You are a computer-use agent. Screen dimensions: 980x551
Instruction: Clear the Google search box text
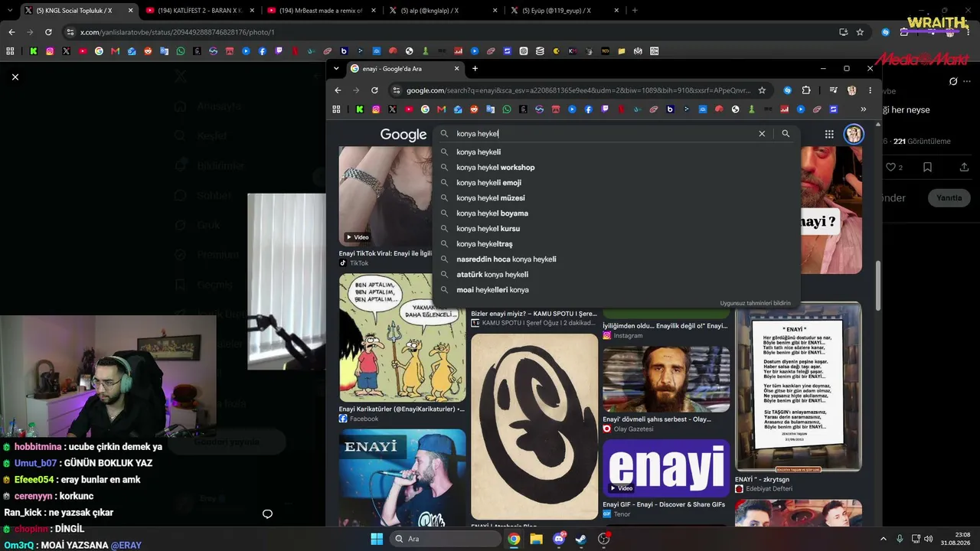(762, 134)
